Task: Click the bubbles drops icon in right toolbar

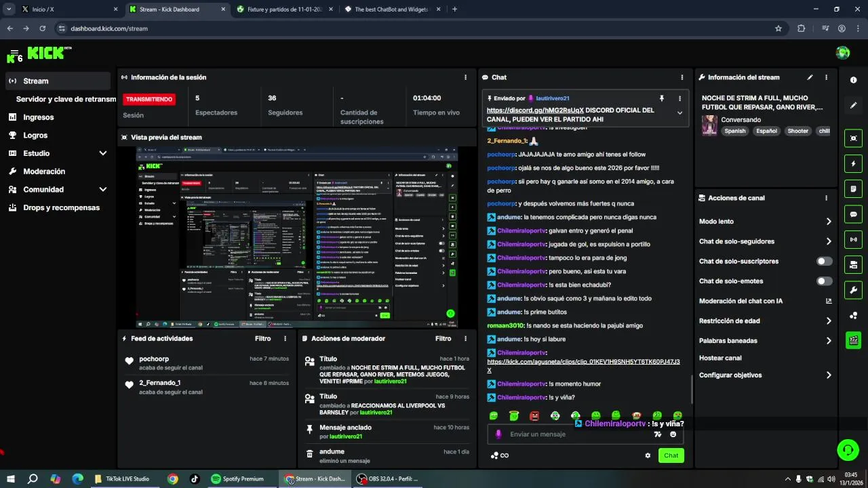Action: tap(853, 315)
